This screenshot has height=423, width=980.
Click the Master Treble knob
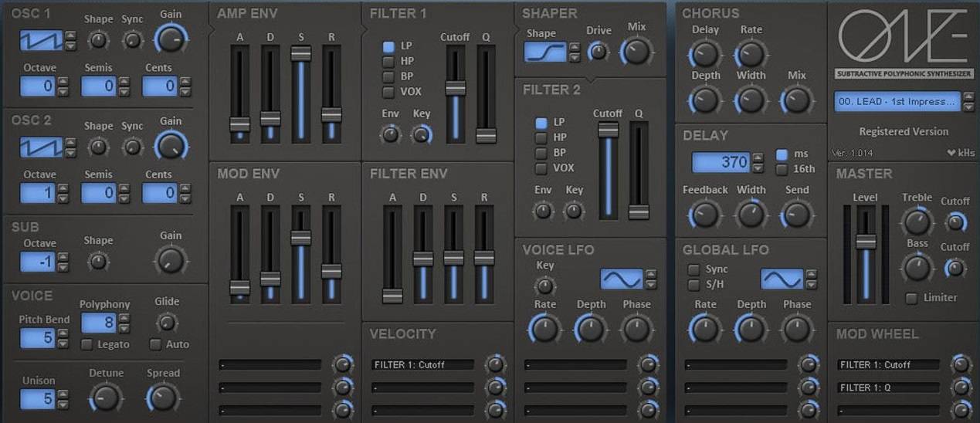pyautogui.click(x=916, y=222)
